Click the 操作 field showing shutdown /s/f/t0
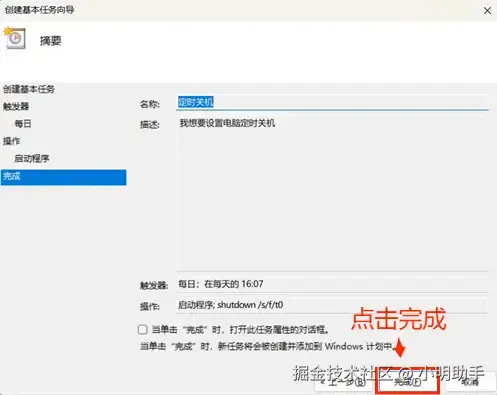 pos(332,305)
